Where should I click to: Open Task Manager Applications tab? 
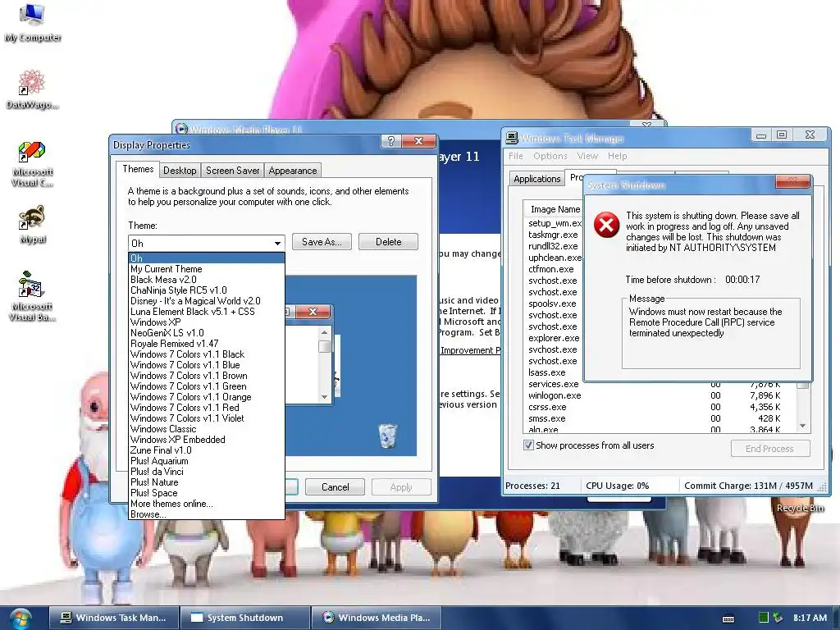pos(536,178)
